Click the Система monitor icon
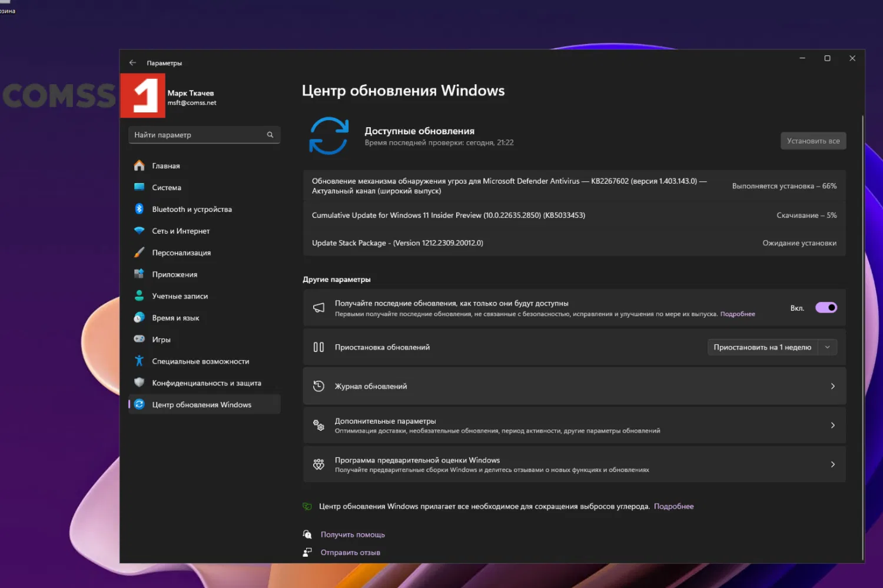The width and height of the screenshot is (883, 588). 139,187
